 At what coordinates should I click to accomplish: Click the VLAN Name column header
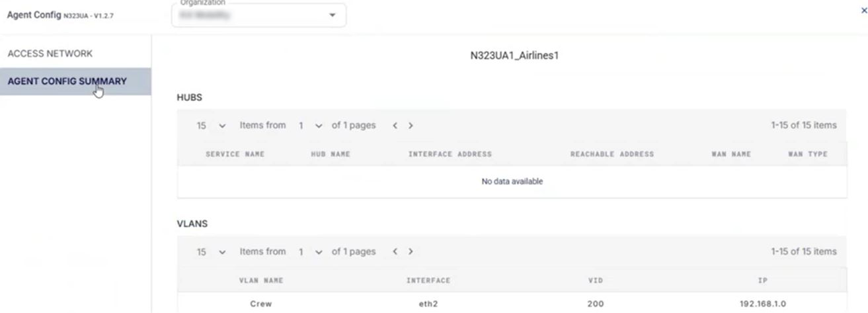click(261, 281)
